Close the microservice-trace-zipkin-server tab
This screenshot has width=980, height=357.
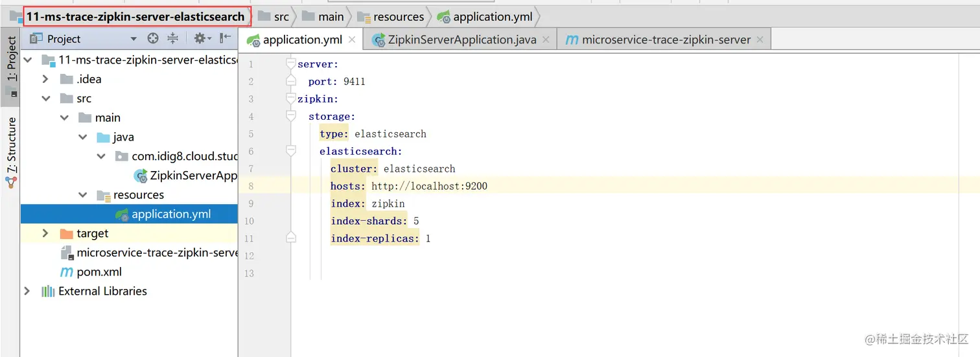760,40
